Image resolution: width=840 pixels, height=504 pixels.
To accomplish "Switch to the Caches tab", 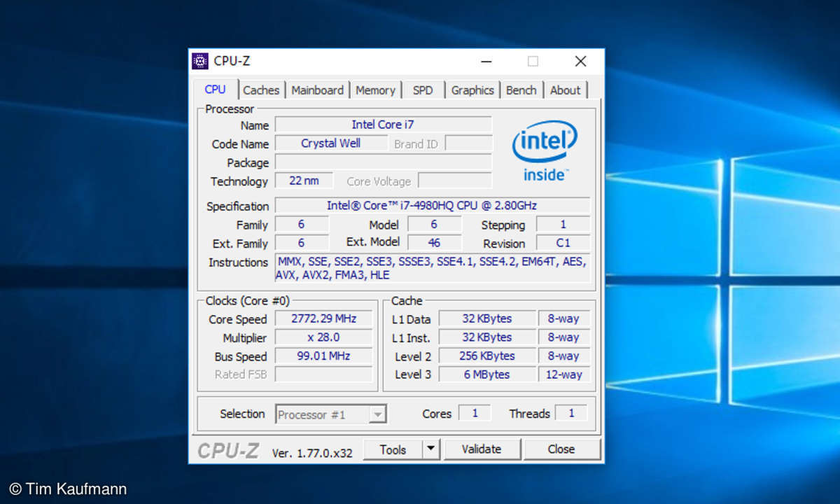I will (x=261, y=90).
